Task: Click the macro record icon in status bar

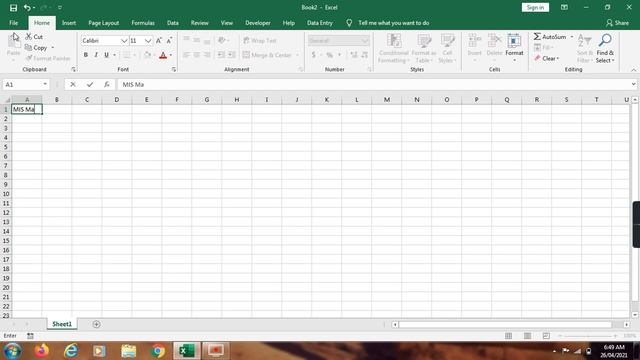Action: [30, 336]
